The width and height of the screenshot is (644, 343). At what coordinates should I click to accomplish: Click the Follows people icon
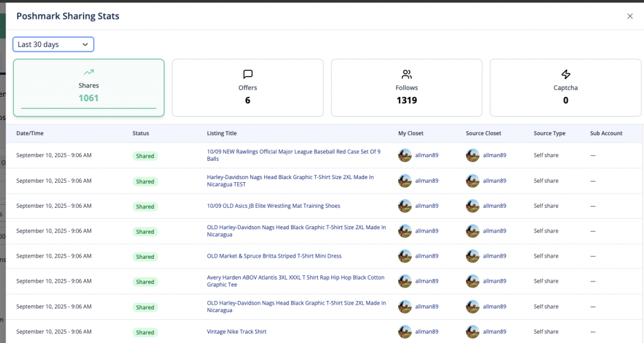pos(406,74)
